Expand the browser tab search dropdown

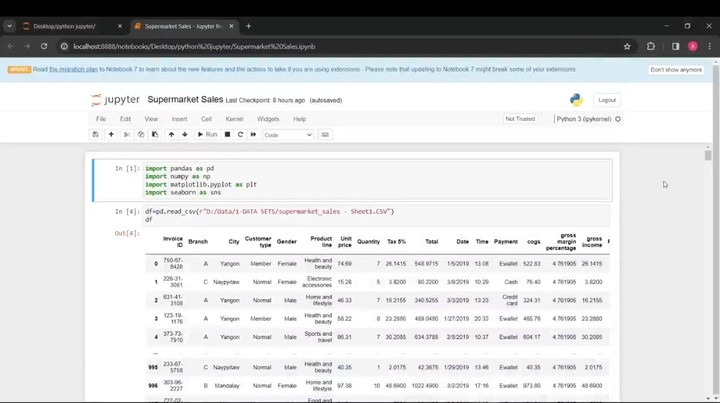pos(9,26)
